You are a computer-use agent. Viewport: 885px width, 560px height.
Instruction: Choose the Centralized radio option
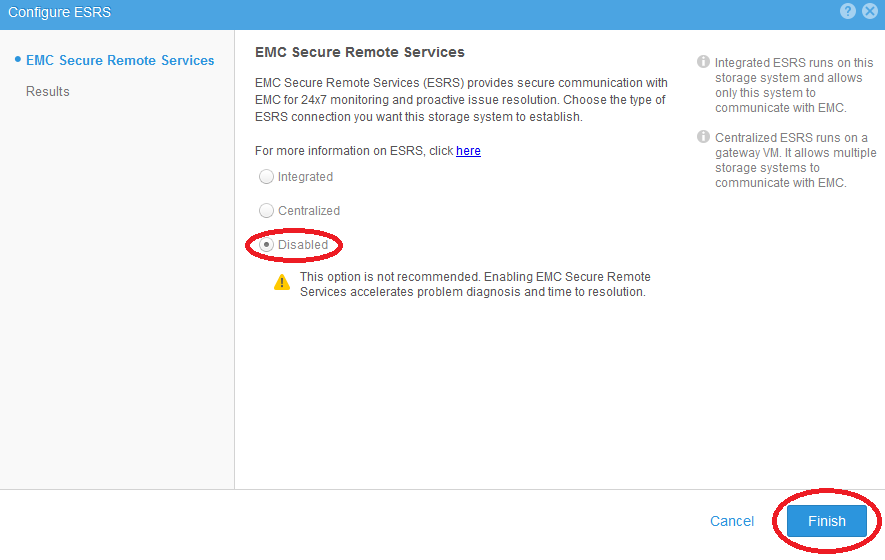coord(266,211)
